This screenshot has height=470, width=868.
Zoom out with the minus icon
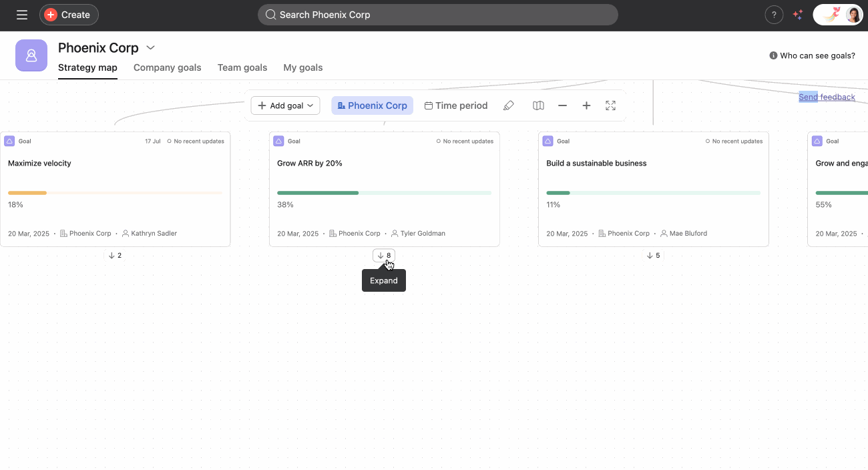tap(562, 105)
